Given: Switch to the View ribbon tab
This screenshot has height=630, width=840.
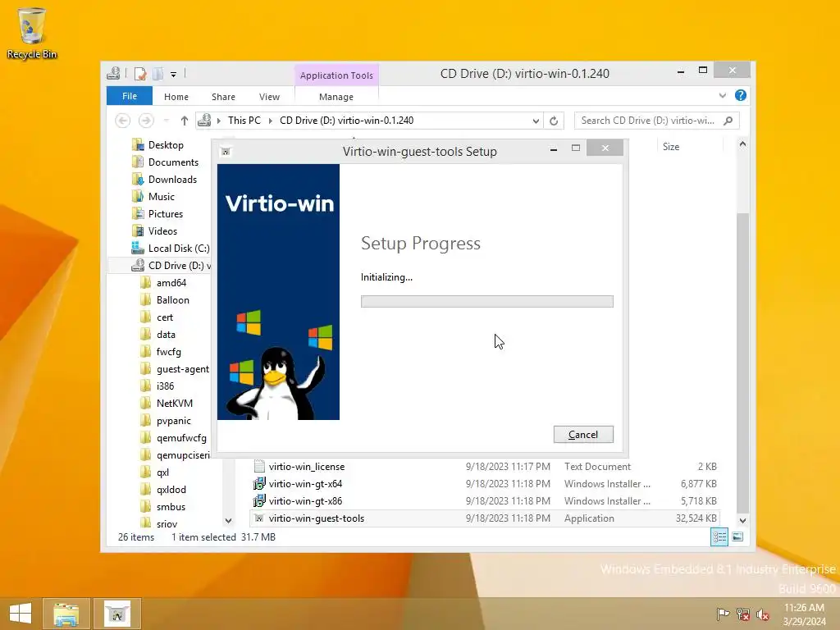Looking at the screenshot, I should click(x=269, y=97).
